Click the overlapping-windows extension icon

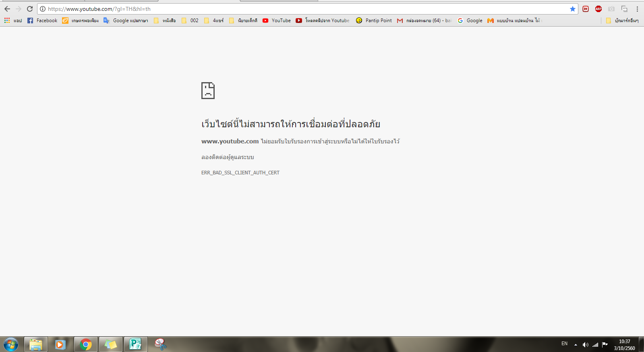[x=624, y=9]
